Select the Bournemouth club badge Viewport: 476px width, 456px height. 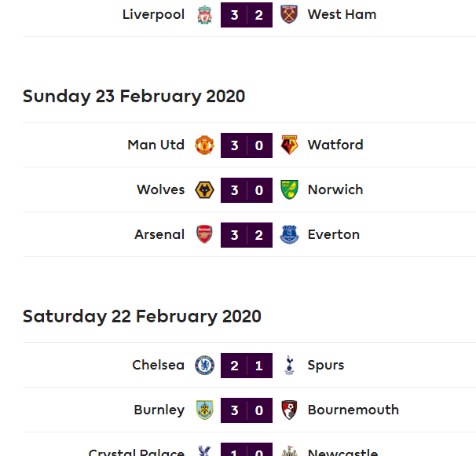[x=289, y=410]
